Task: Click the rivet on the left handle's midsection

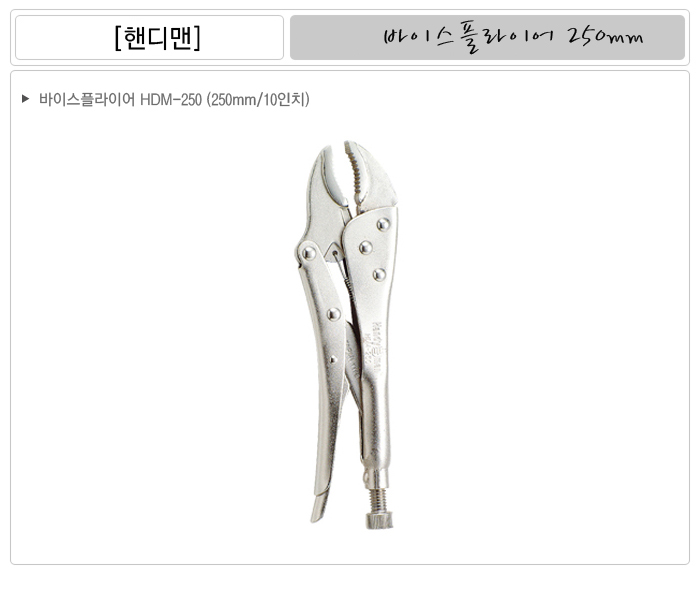Action: (x=333, y=314)
